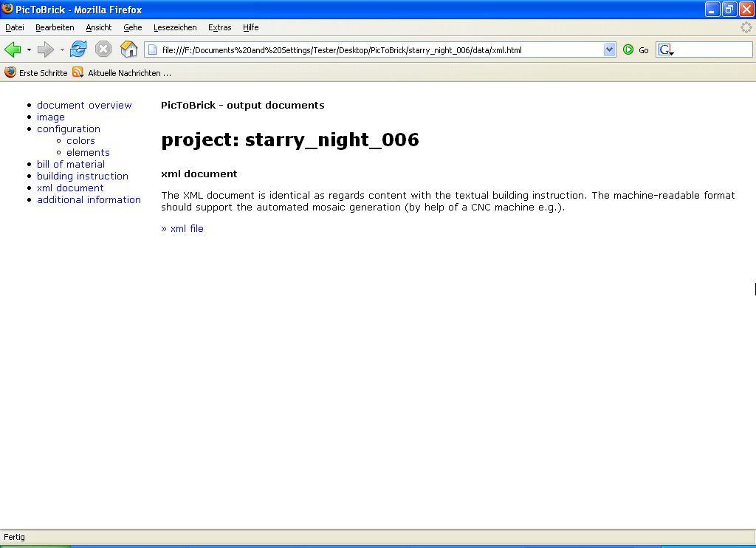Open the Aktuelle Nachrichten bookmark folder

129,73
